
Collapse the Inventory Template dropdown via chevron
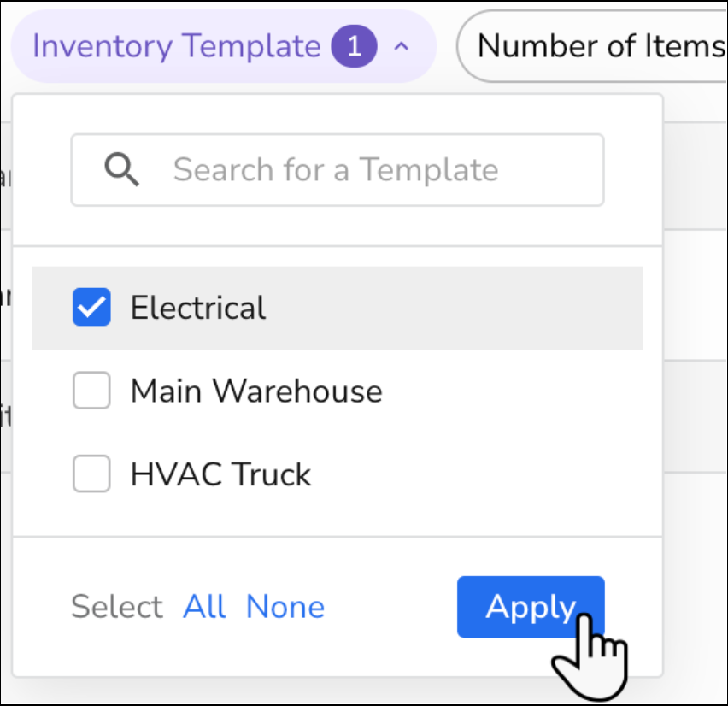[402, 45]
